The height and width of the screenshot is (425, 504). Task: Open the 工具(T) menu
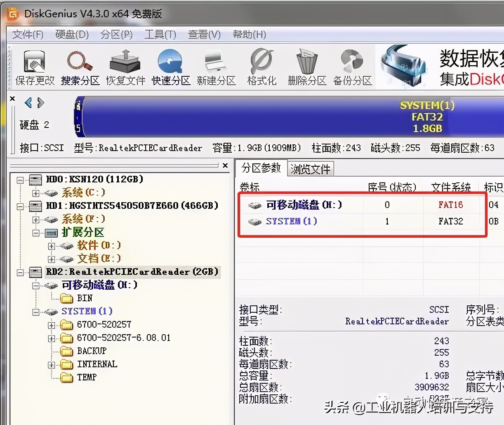point(160,34)
